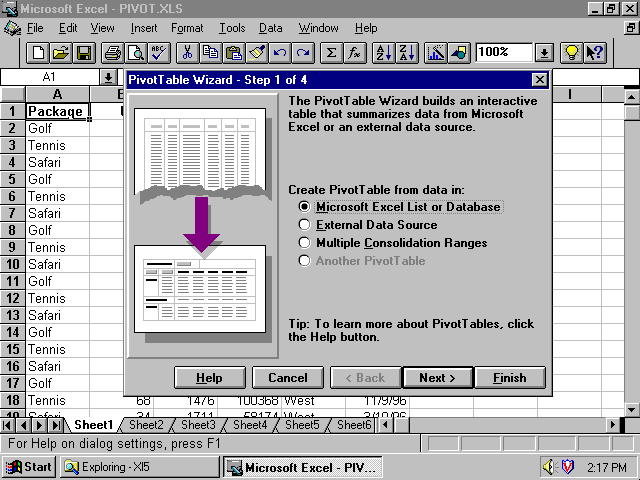Click the Print icon in toolbar
Viewport: 640px width, 480px height.
113,53
